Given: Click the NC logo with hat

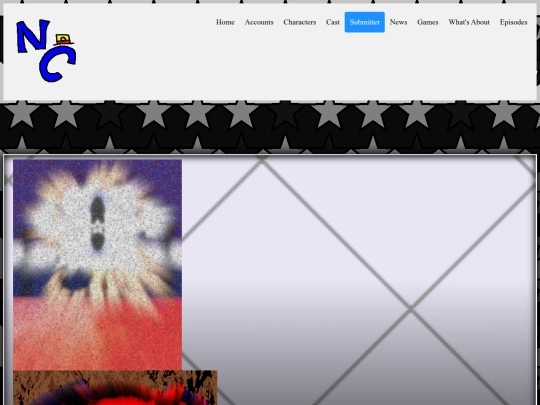Looking at the screenshot, I should click(46, 51).
